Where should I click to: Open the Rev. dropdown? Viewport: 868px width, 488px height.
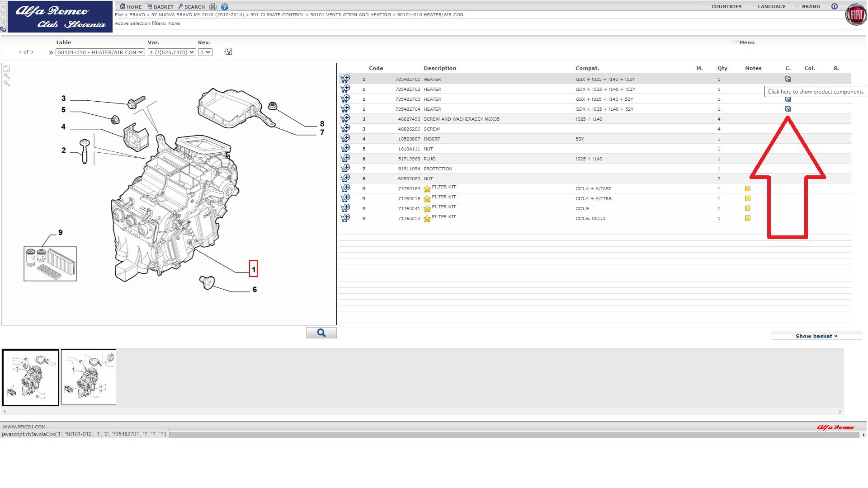(205, 52)
